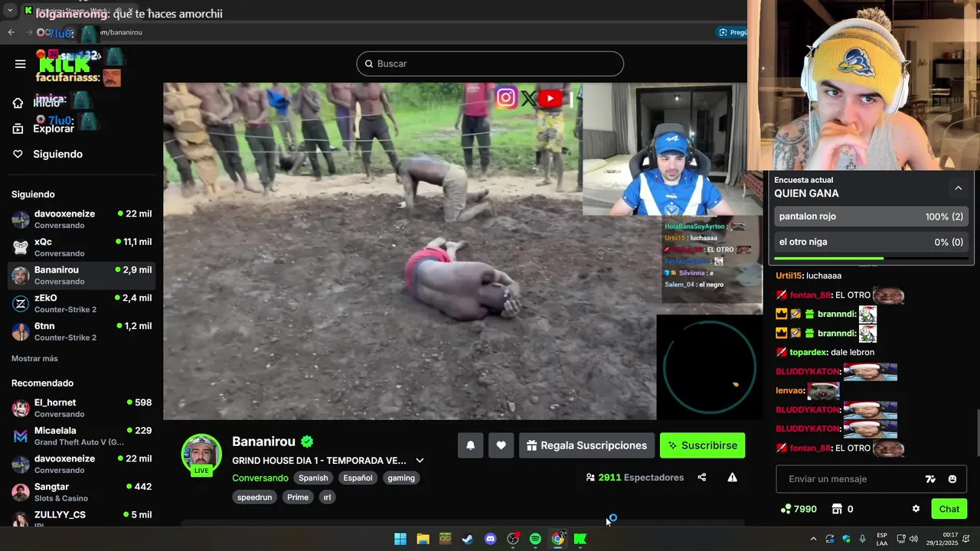980x551 pixels.
Task: Open Siguiendo in the sidebar navigation
Action: [x=47, y=154]
